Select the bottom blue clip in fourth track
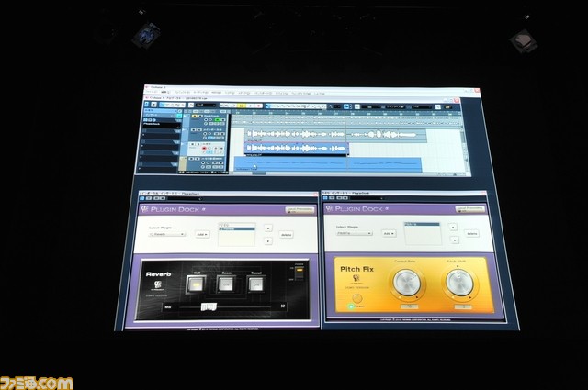The width and height of the screenshot is (588, 390). (327, 164)
